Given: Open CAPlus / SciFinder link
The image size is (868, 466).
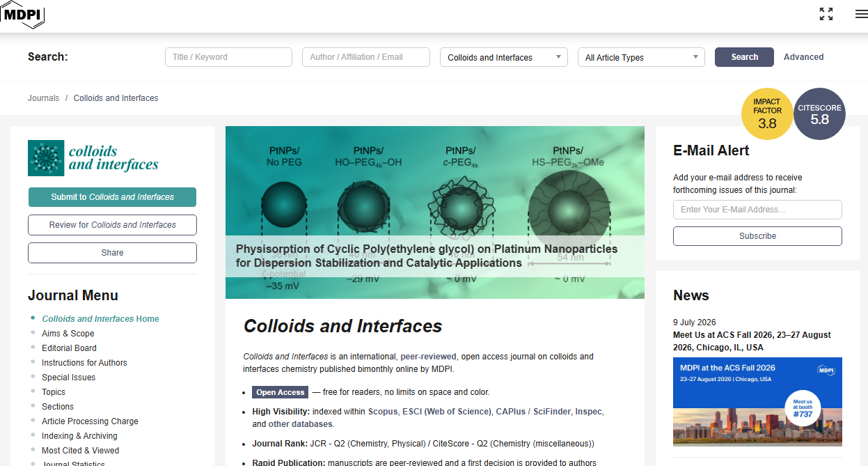Looking at the screenshot, I should click(x=532, y=412).
